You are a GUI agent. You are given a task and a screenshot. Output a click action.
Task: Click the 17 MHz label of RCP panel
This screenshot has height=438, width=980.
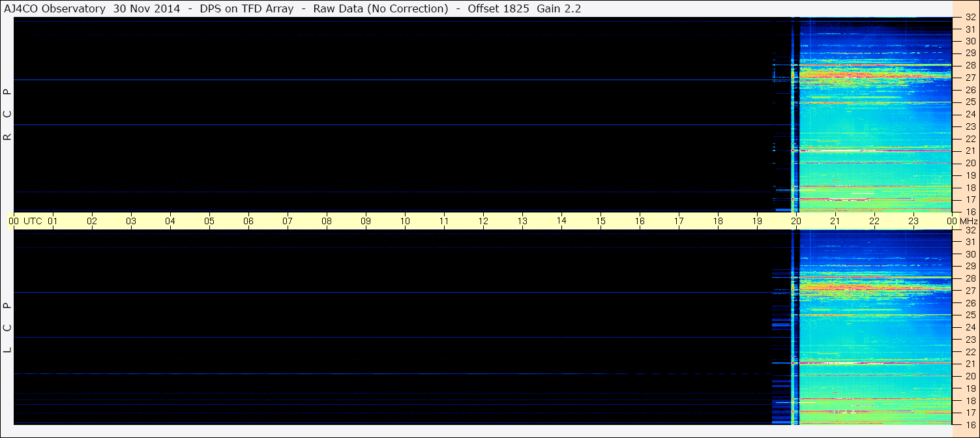click(x=970, y=199)
